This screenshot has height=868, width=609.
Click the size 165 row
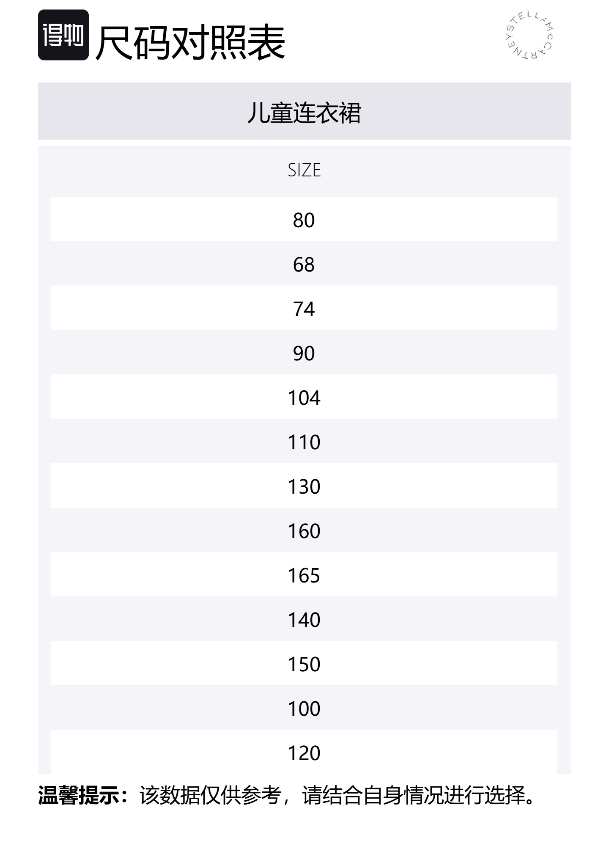[x=304, y=575]
